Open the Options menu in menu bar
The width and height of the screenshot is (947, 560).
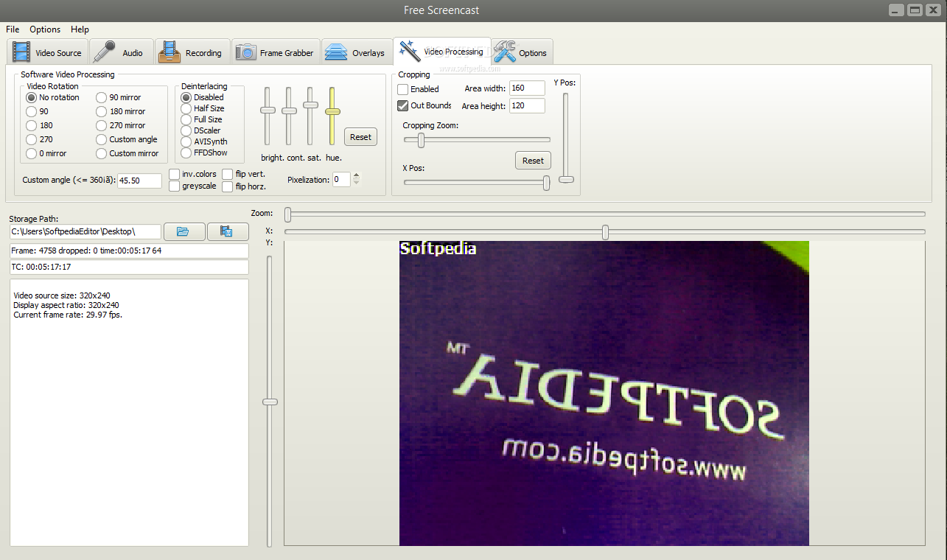[x=45, y=29]
